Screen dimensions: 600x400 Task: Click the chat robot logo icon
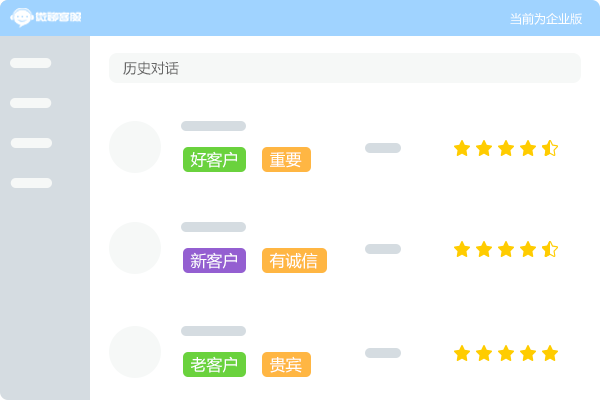point(21,17)
